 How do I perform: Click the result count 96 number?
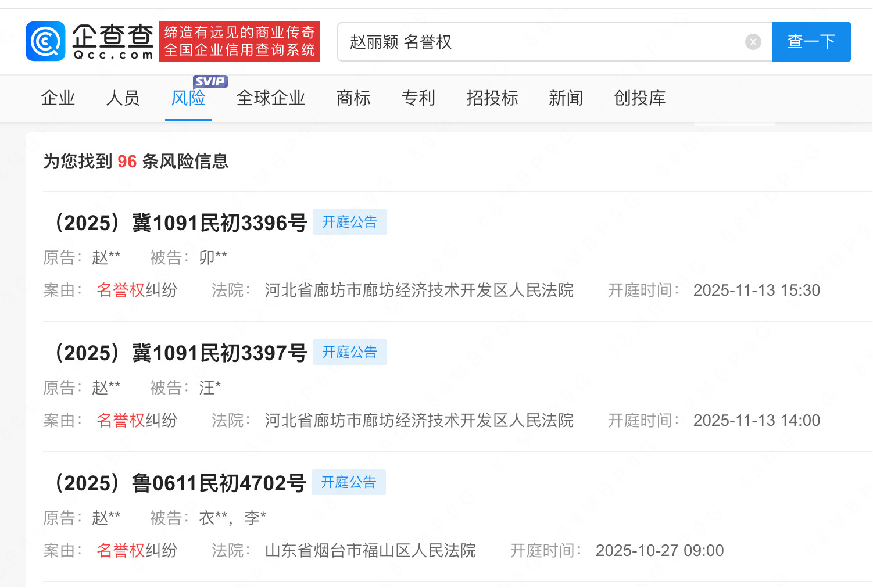[127, 161]
